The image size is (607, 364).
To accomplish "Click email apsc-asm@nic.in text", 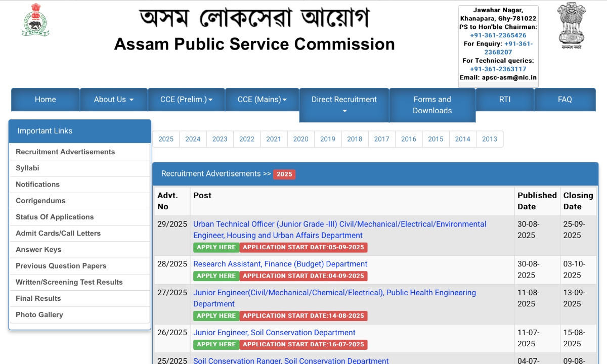I will (x=509, y=77).
